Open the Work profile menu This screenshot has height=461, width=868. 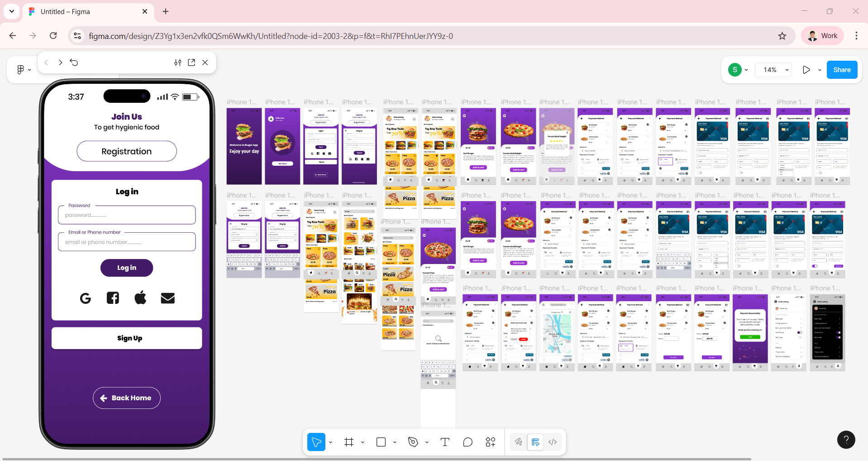823,36
